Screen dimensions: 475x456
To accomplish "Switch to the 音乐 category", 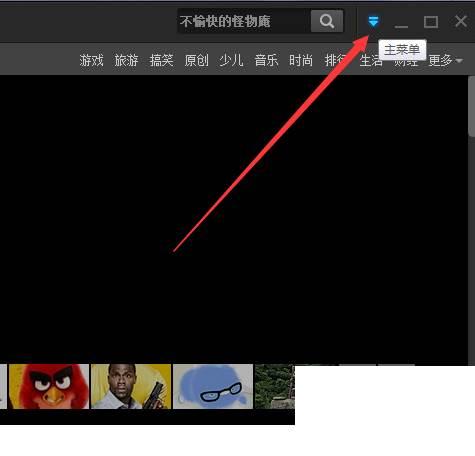I will pos(266,60).
